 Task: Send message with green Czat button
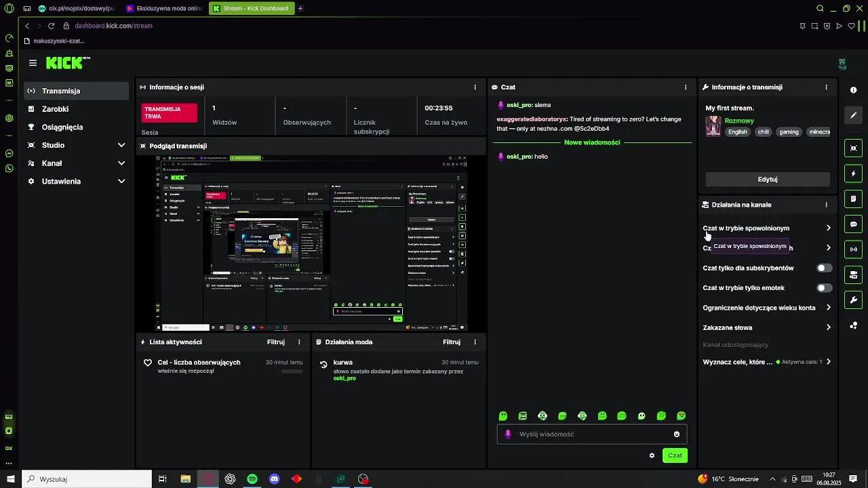pos(675,455)
